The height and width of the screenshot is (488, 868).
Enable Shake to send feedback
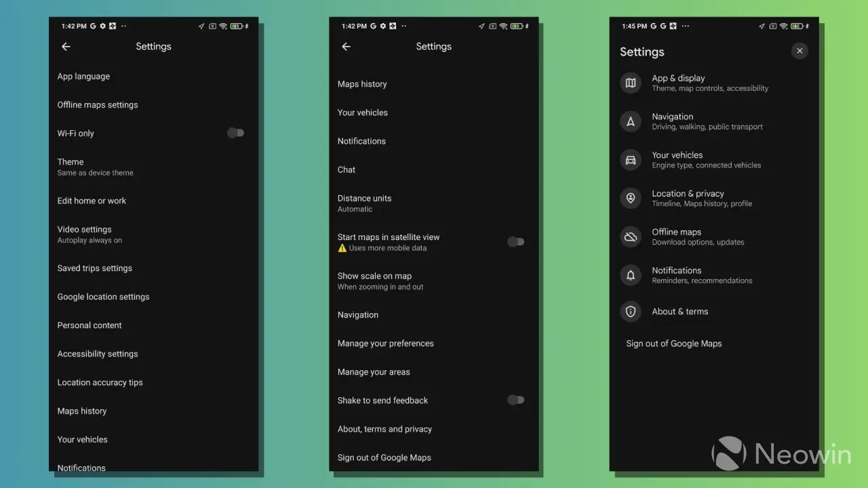tap(516, 400)
